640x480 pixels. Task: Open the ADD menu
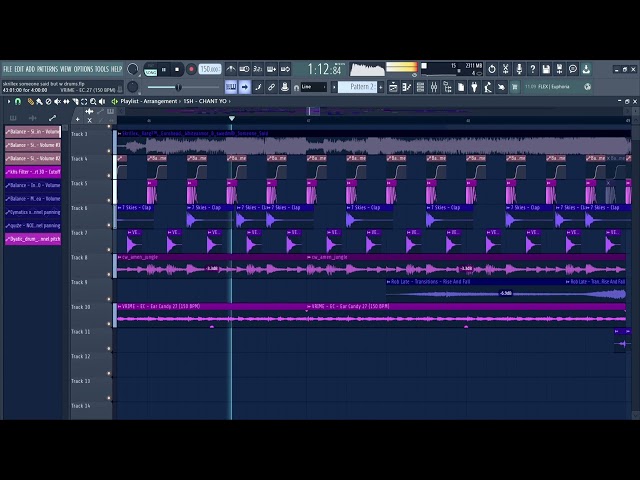31,69
